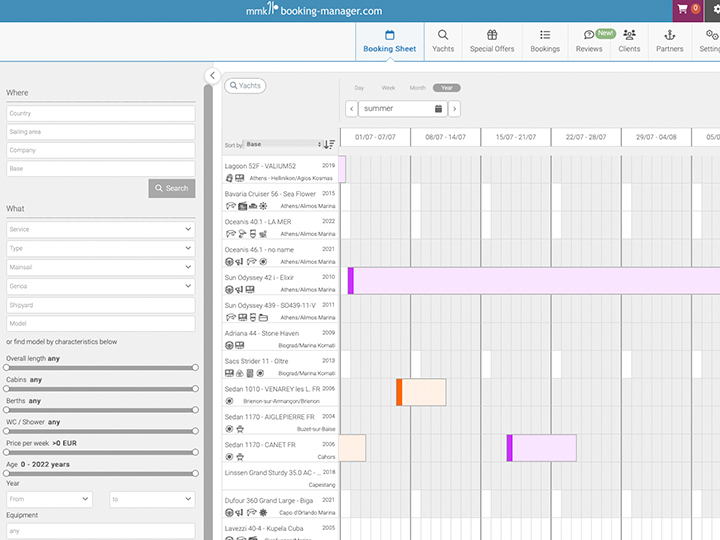The image size is (720, 540).
Task: Click the Equipment input field
Action: [101, 531]
